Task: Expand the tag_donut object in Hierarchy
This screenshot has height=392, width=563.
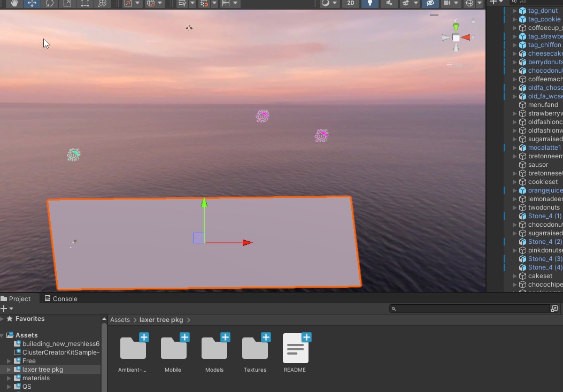Action: click(x=515, y=11)
